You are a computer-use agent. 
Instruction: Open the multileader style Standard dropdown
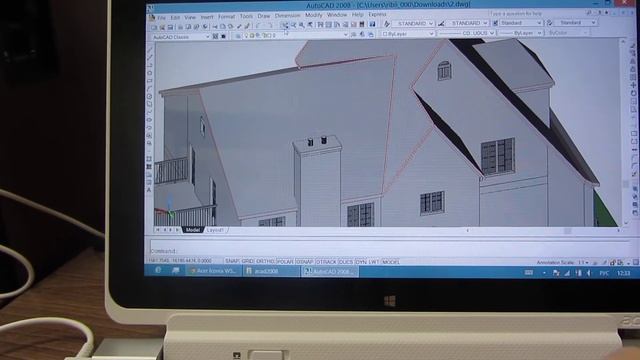pos(576,22)
